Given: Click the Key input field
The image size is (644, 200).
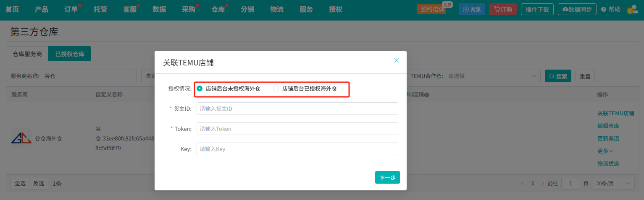Looking at the screenshot, I should tap(297, 149).
